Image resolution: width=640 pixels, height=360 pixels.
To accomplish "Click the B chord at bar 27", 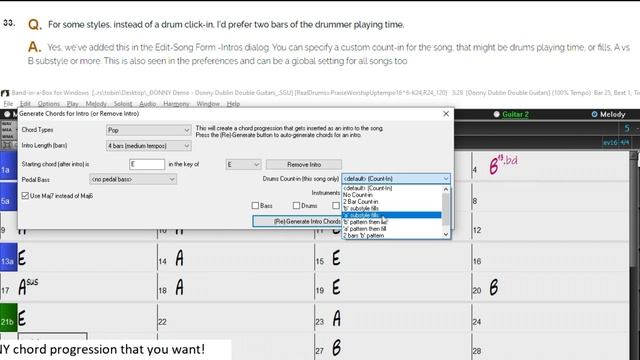I will click(336, 348).
